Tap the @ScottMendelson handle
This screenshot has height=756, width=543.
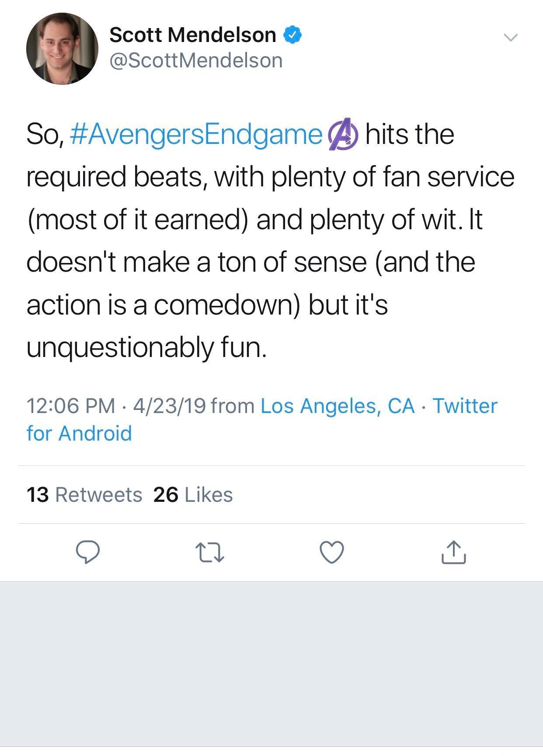tap(196, 60)
